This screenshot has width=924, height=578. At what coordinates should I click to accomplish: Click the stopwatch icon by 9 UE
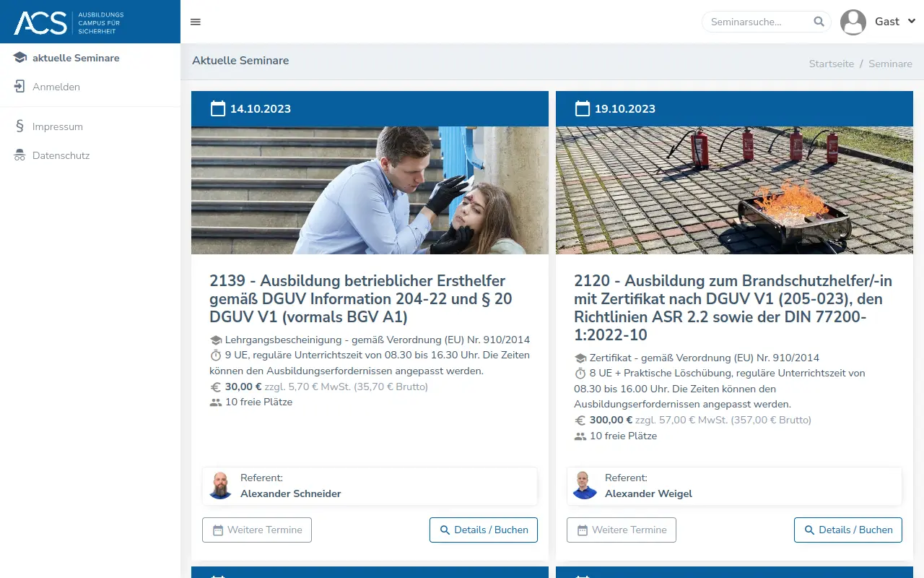tap(215, 355)
